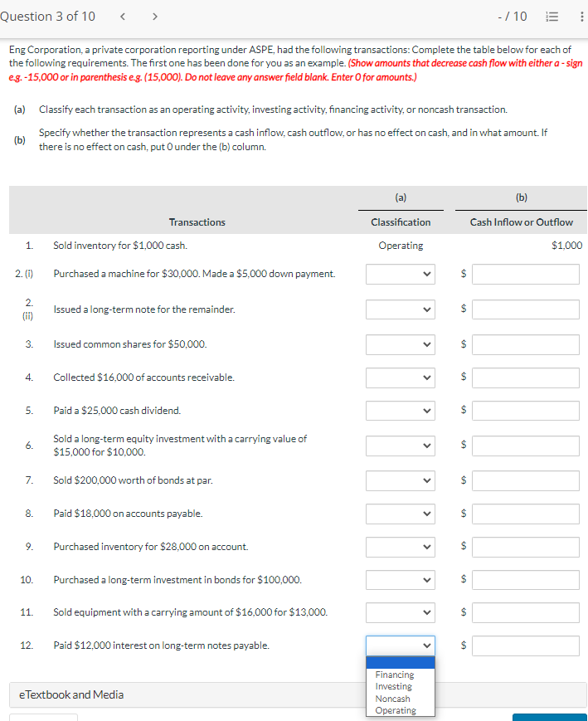The width and height of the screenshot is (588, 721).
Task: Open the numbered question list icon
Action: pyautogui.click(x=551, y=16)
